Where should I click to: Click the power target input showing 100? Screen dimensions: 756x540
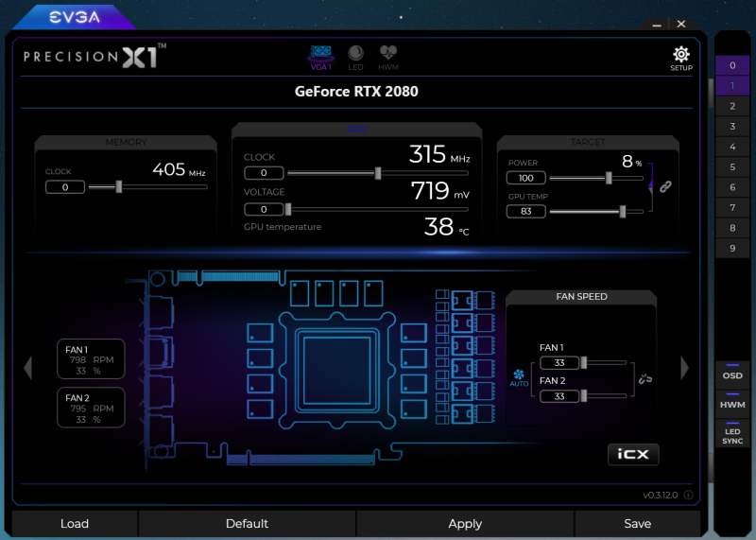tap(526, 178)
